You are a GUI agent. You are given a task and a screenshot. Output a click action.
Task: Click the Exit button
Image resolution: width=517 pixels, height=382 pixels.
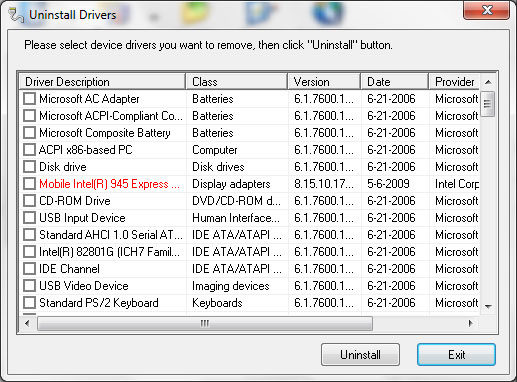456,355
